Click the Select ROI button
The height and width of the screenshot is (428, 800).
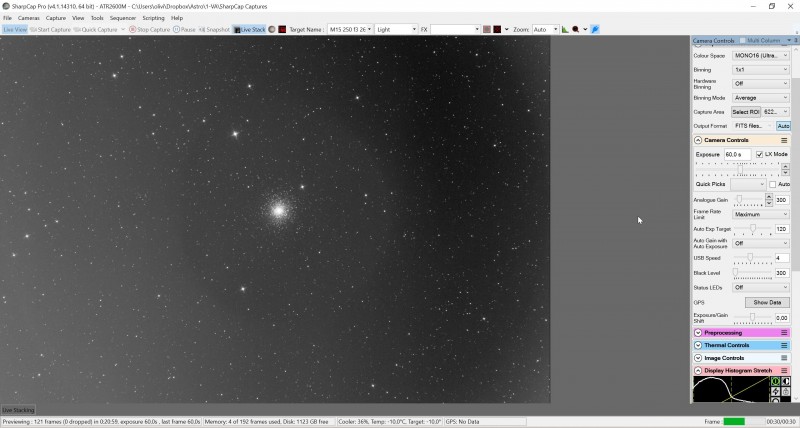point(746,112)
